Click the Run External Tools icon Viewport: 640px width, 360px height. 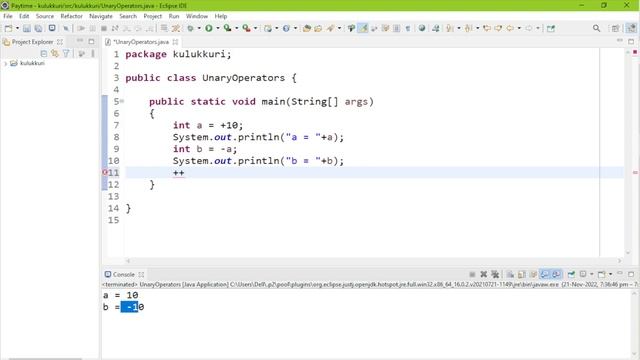click(247, 28)
